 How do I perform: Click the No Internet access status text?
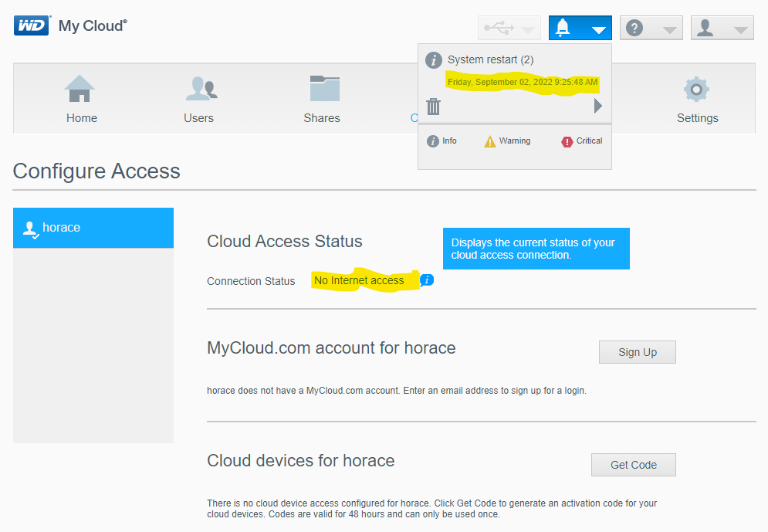359,280
